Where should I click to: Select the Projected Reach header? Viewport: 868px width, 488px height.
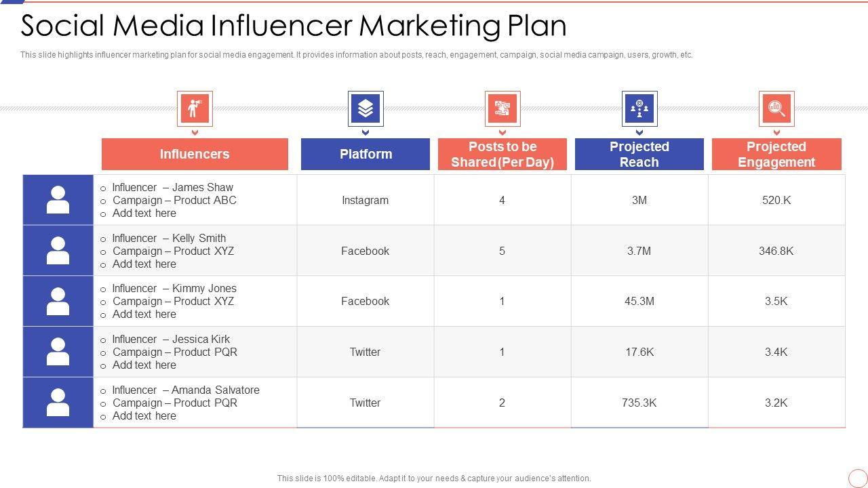click(x=639, y=155)
